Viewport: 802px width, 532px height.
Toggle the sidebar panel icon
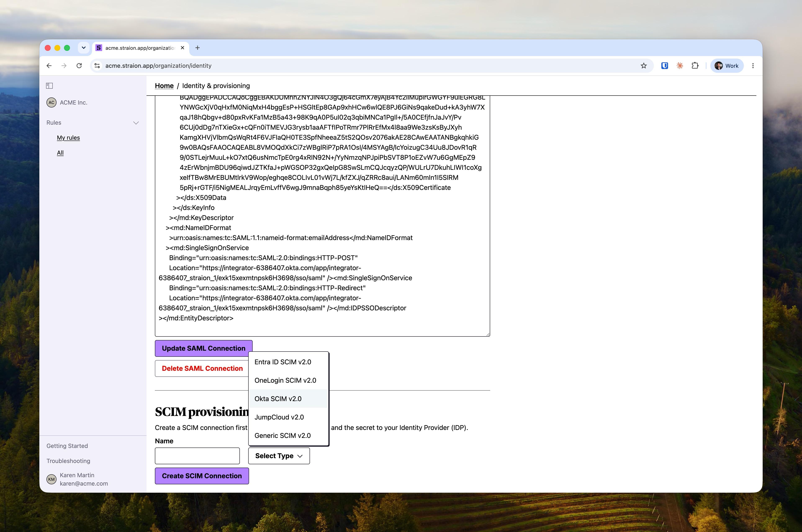(49, 86)
